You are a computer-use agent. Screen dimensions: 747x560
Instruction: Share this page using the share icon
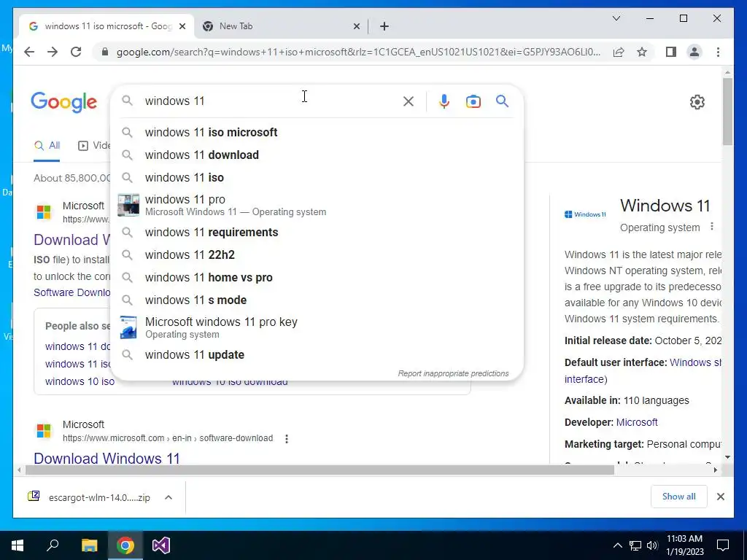(619, 52)
